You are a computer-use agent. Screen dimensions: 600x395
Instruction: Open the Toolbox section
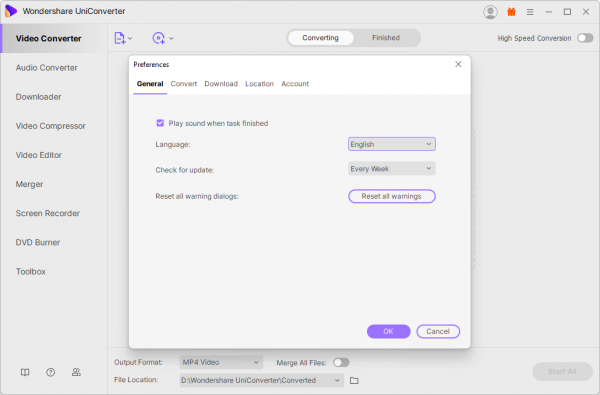coord(54,271)
